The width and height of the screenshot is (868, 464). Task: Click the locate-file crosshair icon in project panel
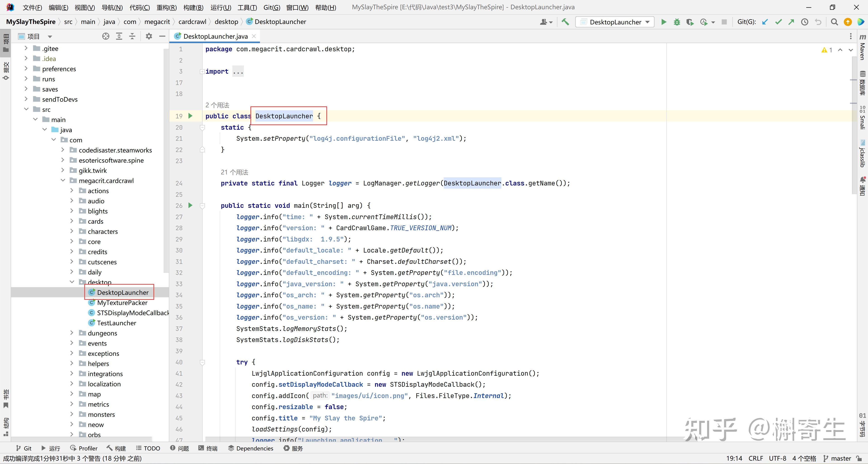coord(106,36)
